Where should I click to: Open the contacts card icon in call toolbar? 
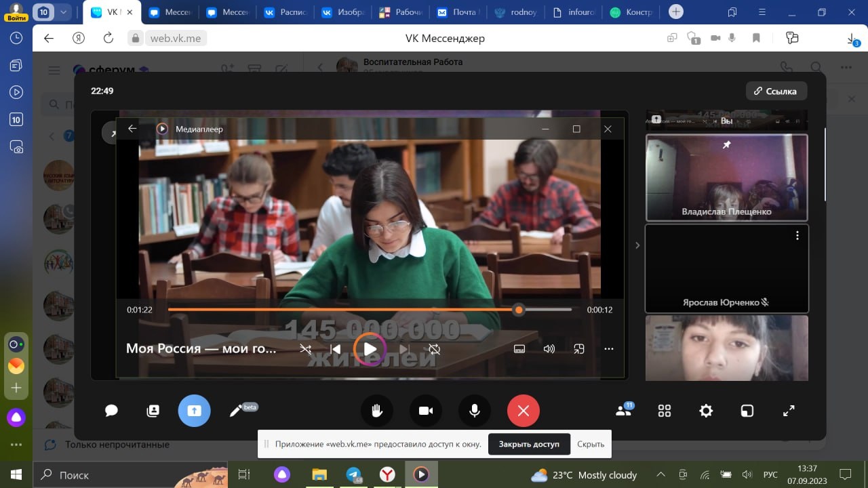tap(153, 411)
